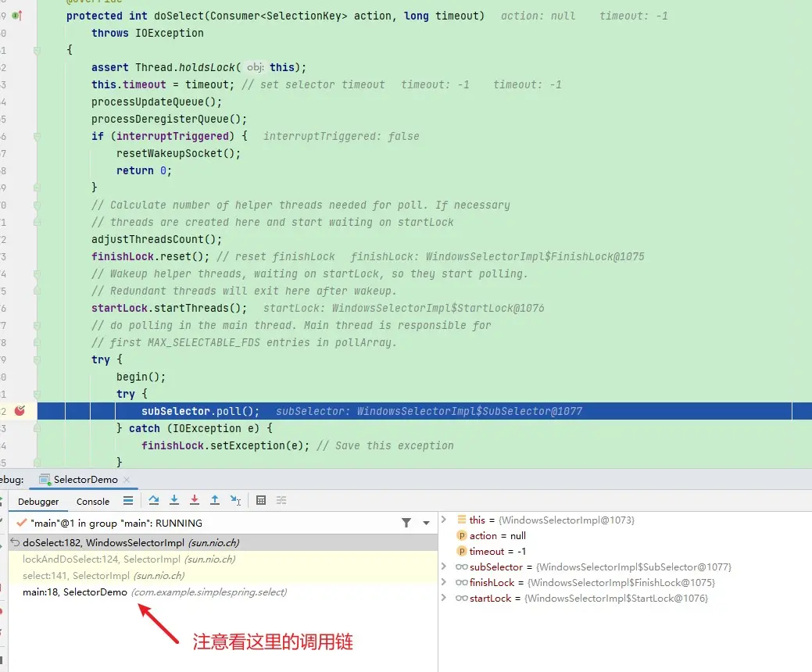
Task: Click the inline hint 'interruptTriggered: false'
Action: coord(342,136)
